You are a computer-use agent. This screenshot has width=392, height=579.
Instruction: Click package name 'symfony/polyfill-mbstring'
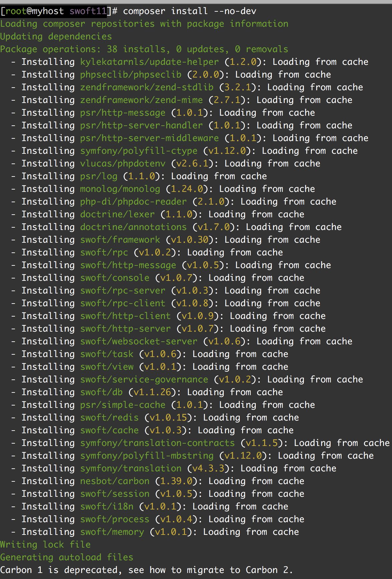(x=147, y=456)
